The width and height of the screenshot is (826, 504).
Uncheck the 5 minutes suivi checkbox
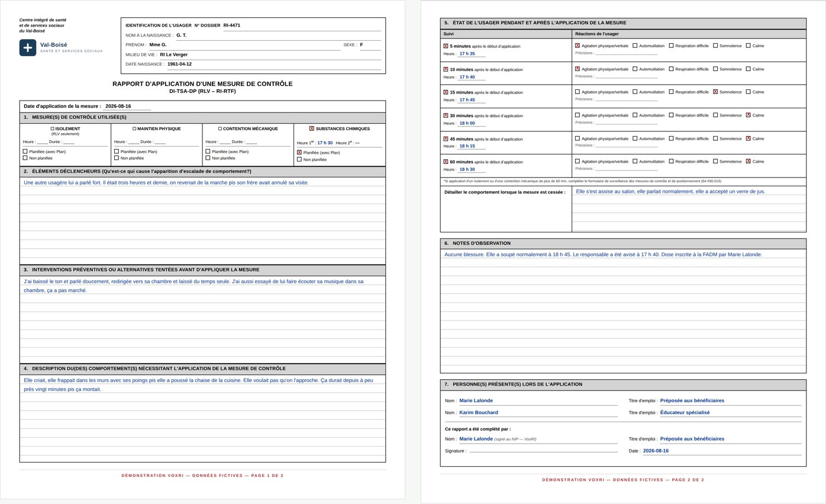click(446, 46)
